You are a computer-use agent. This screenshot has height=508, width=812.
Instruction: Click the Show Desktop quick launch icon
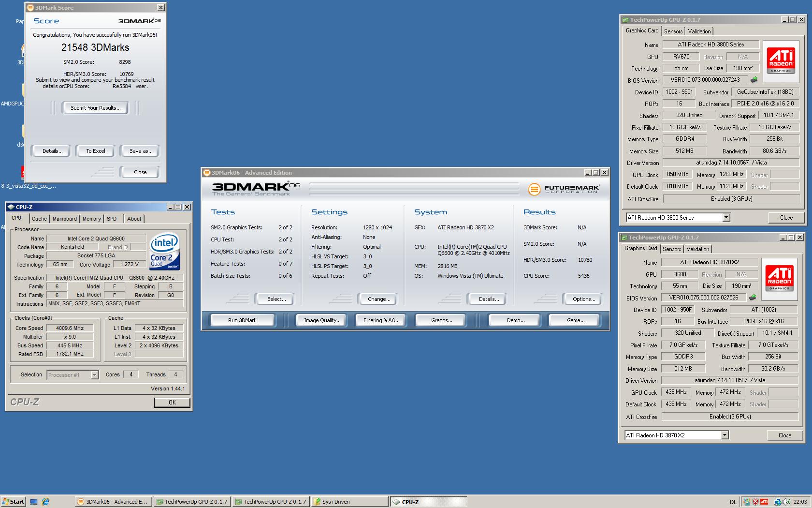(34, 502)
